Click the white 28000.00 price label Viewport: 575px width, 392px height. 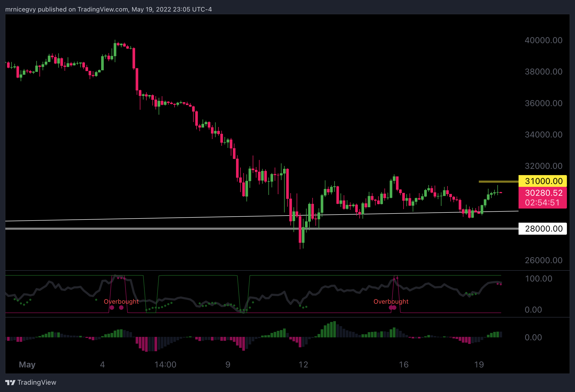543,229
